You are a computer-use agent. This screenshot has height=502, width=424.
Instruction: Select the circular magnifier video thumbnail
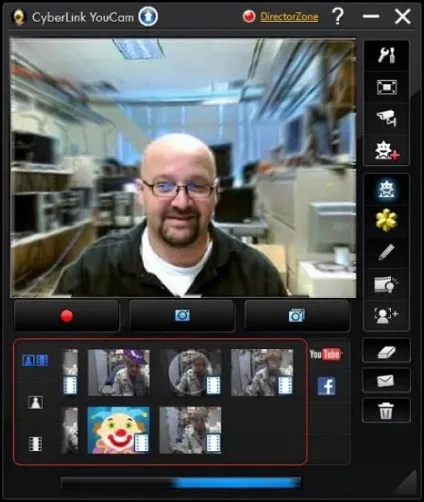pos(190,372)
